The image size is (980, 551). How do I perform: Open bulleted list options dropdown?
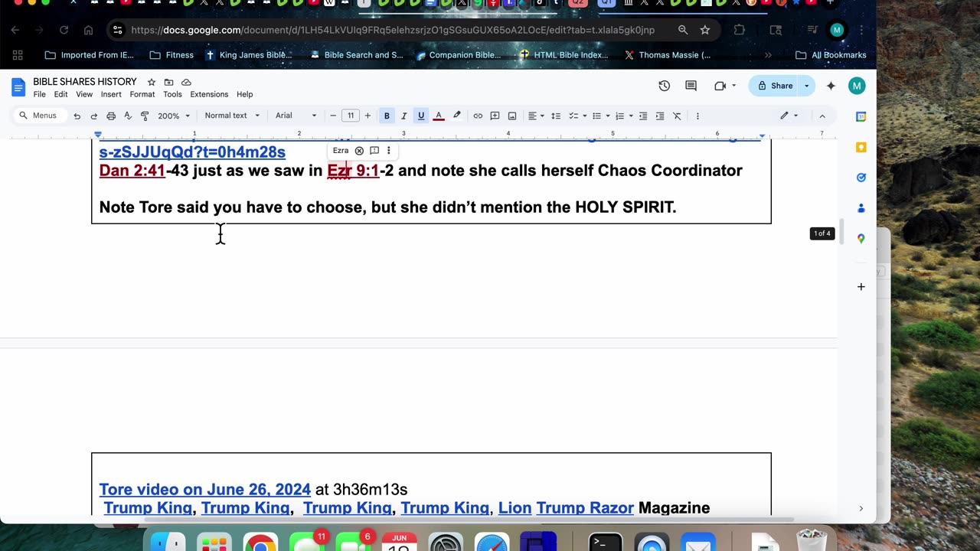600,116
